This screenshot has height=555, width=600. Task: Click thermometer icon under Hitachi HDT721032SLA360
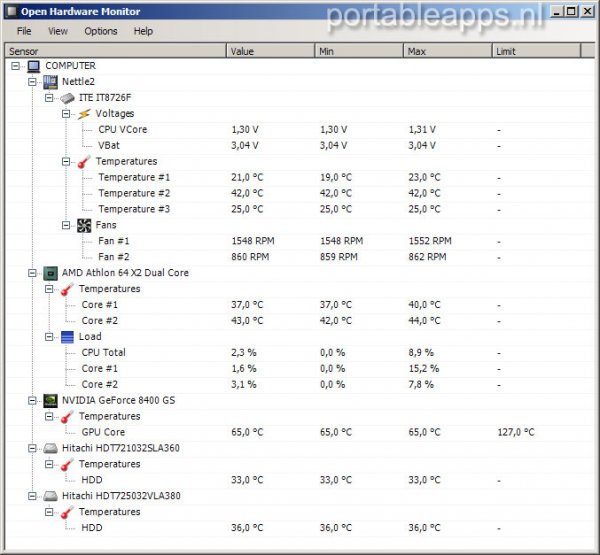67,464
